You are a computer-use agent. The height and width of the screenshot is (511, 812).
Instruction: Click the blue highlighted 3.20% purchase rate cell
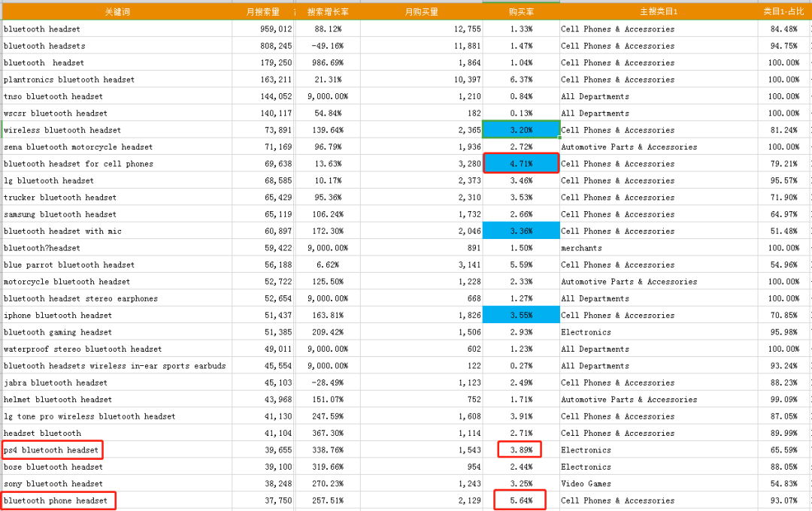[x=521, y=130]
